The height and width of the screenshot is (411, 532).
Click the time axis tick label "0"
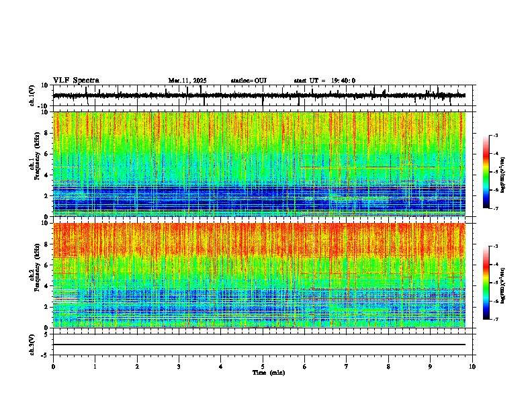point(53,367)
